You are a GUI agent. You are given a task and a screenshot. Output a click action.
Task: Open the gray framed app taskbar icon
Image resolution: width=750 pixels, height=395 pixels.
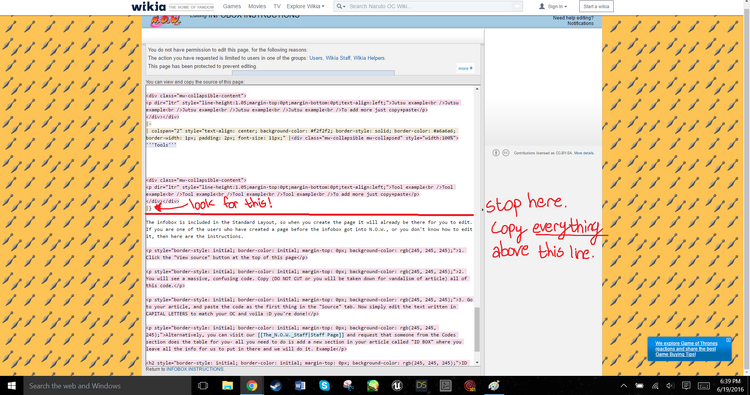445,385
